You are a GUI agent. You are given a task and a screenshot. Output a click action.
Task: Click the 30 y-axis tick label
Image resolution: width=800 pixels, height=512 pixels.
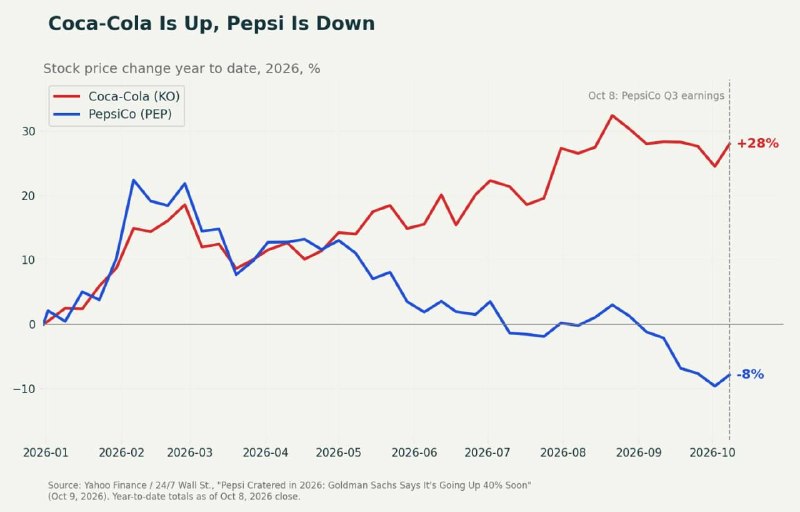(x=29, y=132)
